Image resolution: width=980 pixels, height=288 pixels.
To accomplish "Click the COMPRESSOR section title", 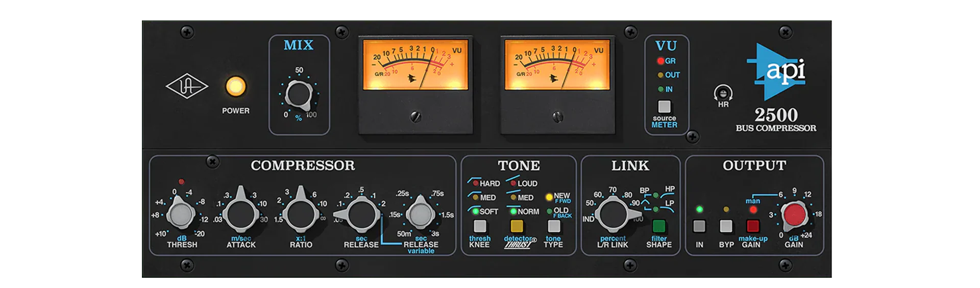I will (x=303, y=165).
